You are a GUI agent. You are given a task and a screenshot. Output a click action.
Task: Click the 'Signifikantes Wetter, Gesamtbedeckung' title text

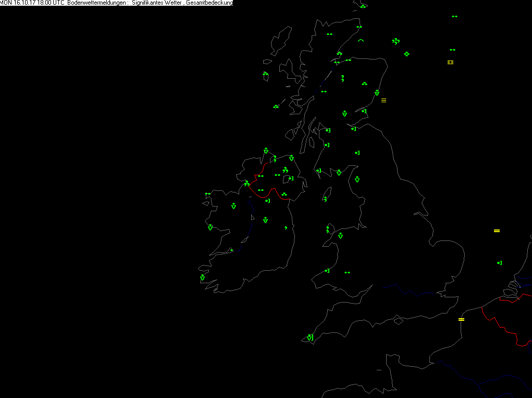coord(182,3)
